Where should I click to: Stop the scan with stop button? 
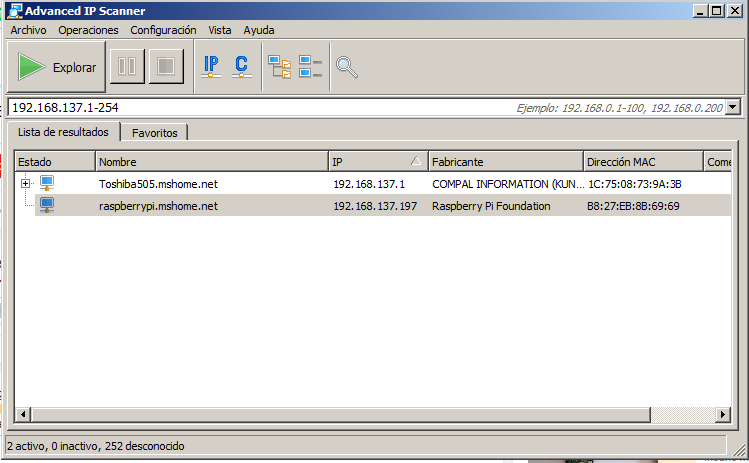pyautogui.click(x=166, y=66)
